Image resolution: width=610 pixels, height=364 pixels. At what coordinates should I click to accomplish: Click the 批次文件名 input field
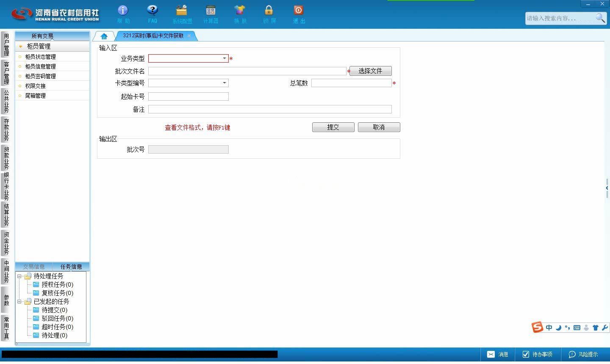tap(247, 71)
